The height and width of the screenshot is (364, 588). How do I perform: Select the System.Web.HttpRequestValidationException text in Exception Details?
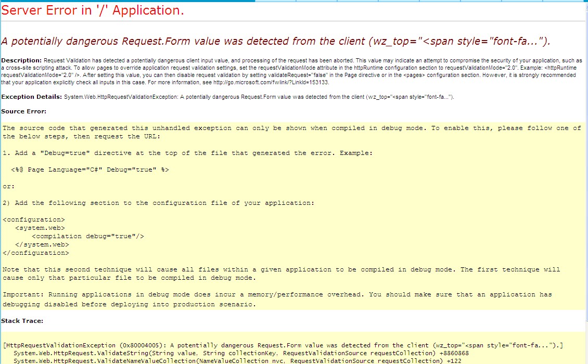coord(120,97)
